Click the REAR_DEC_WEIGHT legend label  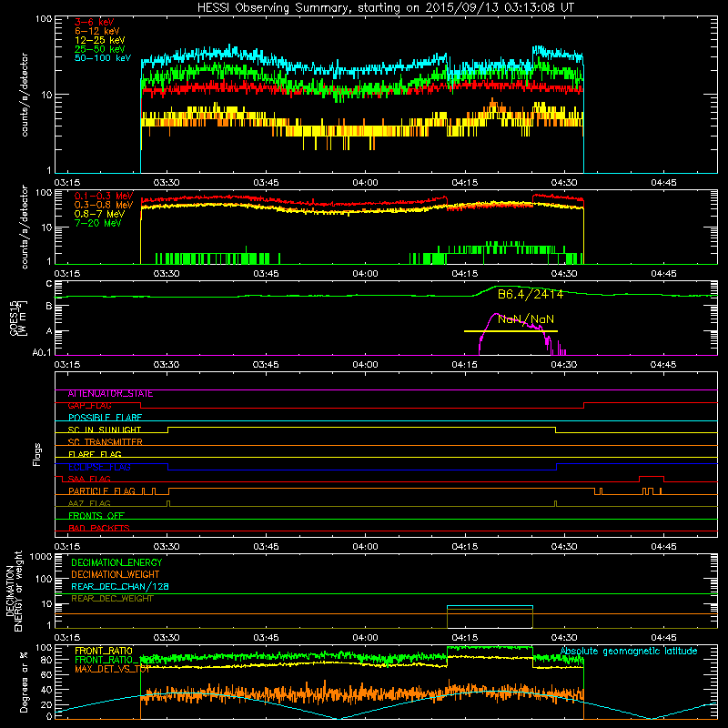click(x=112, y=599)
